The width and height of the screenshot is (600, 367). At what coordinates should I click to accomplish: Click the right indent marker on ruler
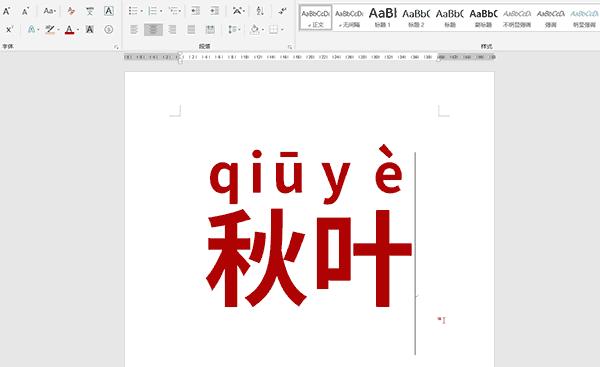[439, 59]
